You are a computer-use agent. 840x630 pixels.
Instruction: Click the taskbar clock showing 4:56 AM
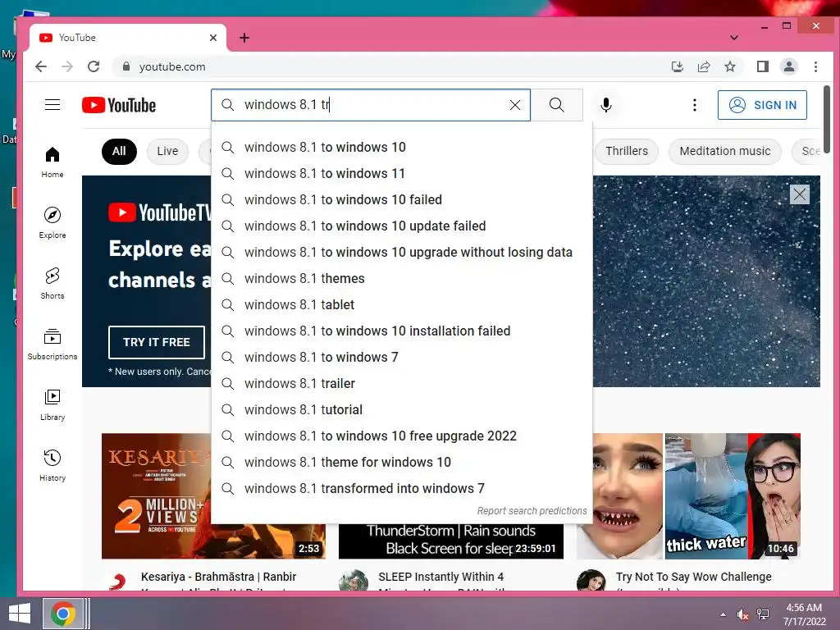pos(804,614)
